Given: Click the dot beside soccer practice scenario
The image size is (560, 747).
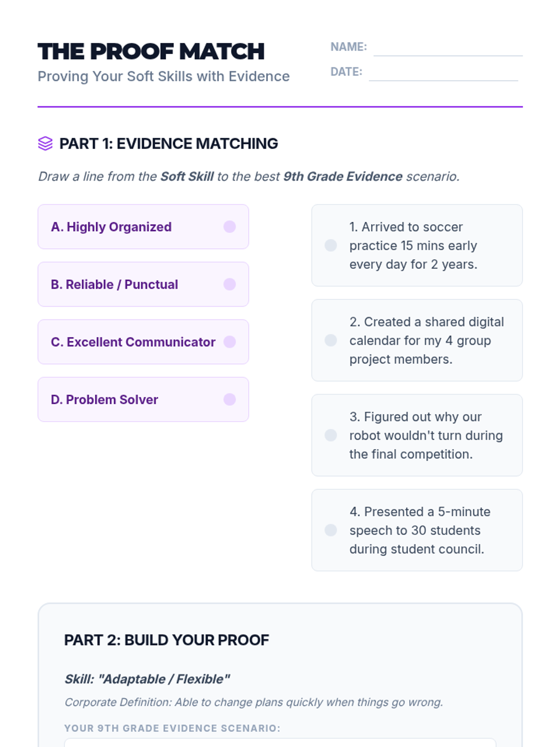Looking at the screenshot, I should (x=331, y=245).
